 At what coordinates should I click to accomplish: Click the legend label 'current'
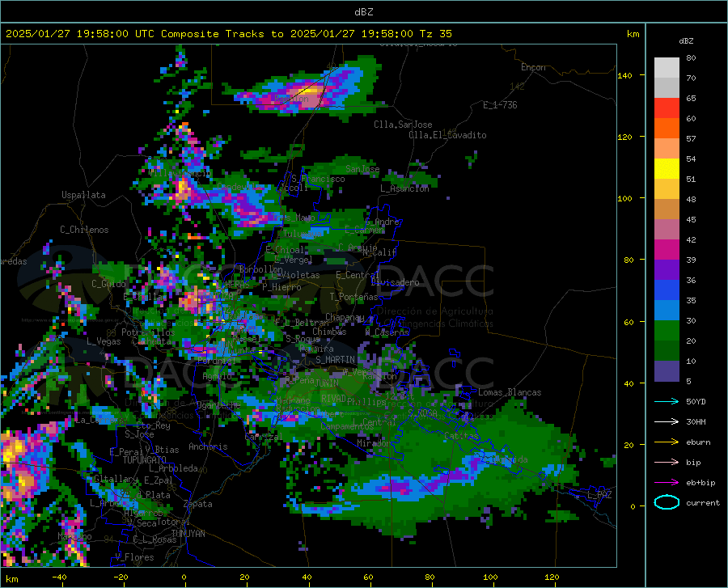pyautogui.click(x=703, y=502)
